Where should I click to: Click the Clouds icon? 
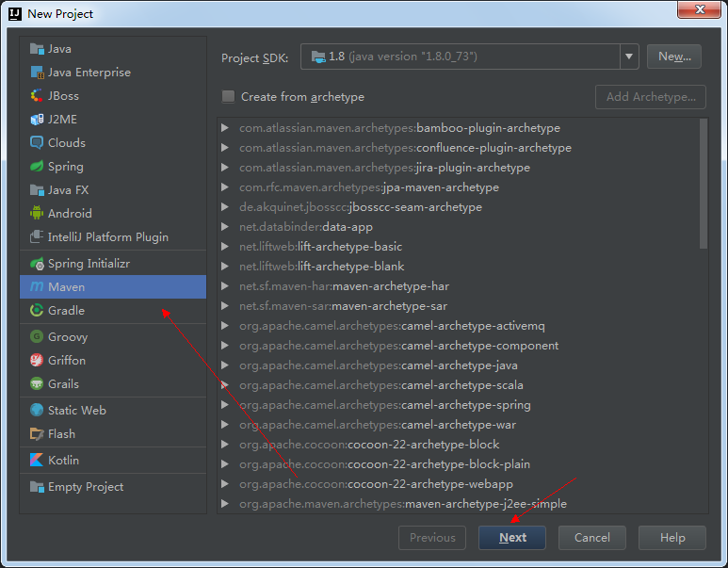pyautogui.click(x=37, y=142)
